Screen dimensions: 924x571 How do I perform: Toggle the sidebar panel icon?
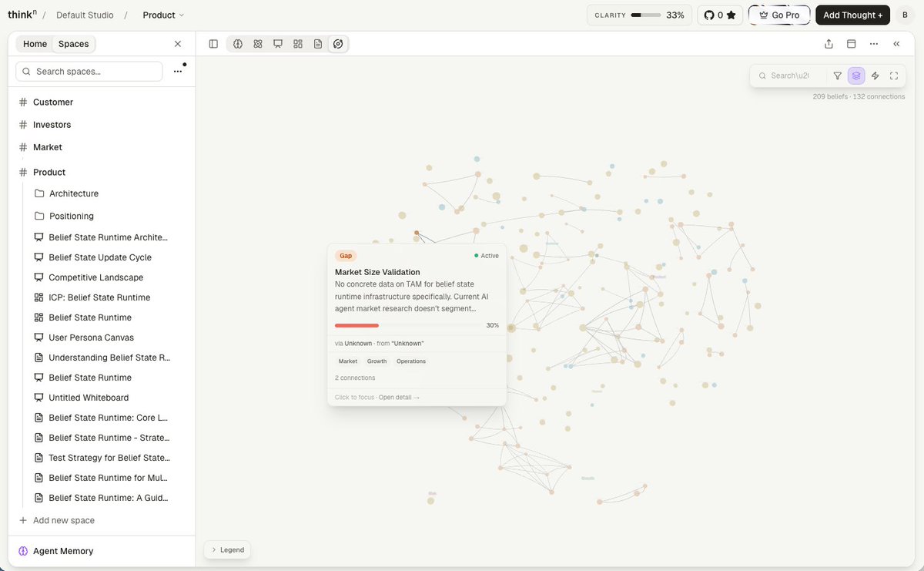(213, 44)
